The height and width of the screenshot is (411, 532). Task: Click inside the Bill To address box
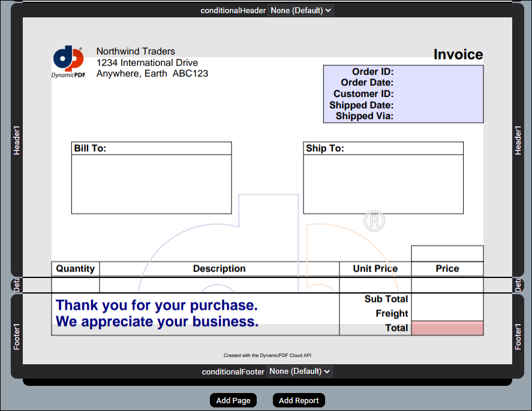tap(151, 184)
